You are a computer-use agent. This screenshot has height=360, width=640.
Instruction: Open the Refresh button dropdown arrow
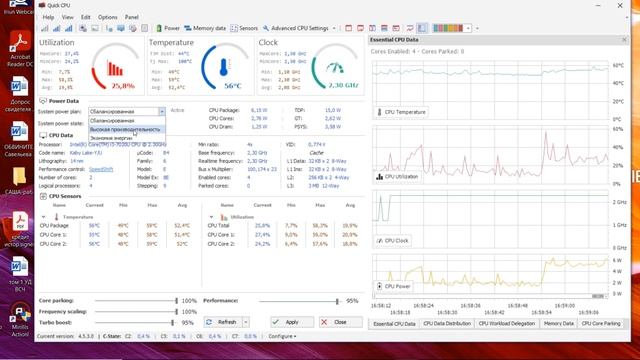246,322
